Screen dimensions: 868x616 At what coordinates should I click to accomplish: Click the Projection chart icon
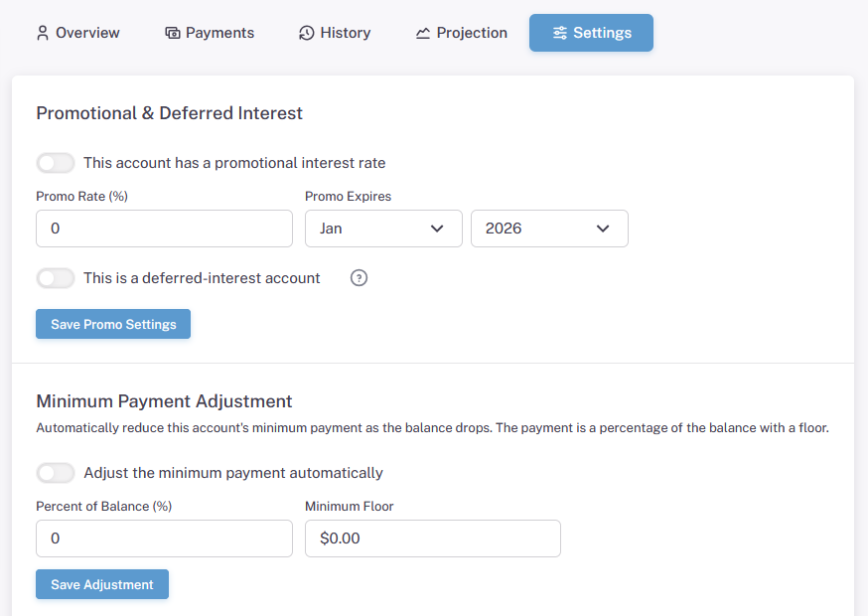423,33
